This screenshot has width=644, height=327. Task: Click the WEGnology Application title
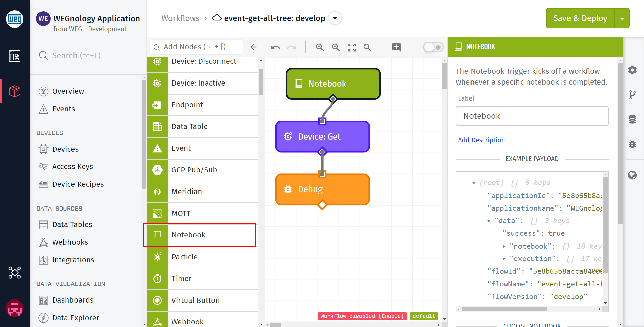[x=96, y=19]
